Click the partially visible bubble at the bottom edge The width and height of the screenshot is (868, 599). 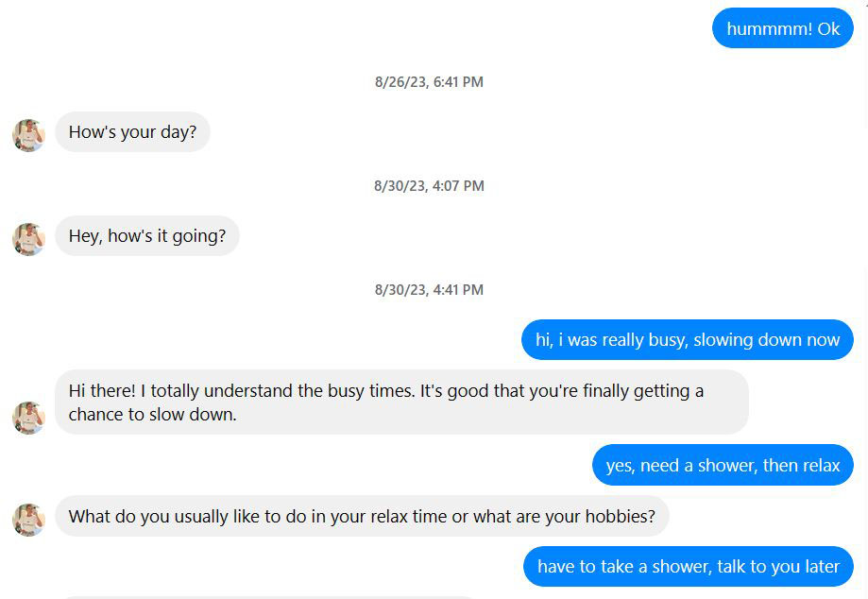point(264,596)
